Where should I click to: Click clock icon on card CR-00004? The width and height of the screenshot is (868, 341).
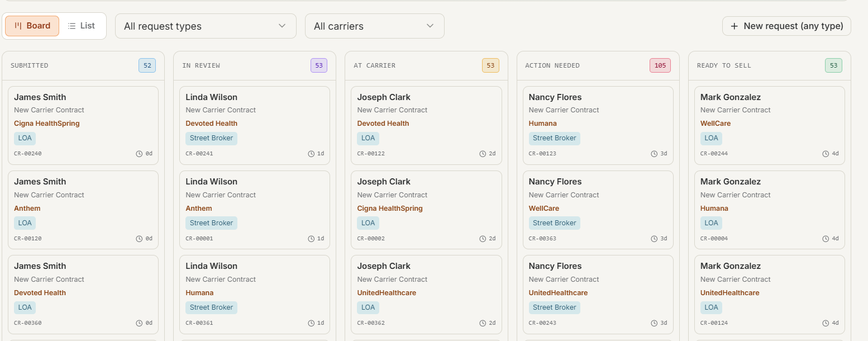826,239
